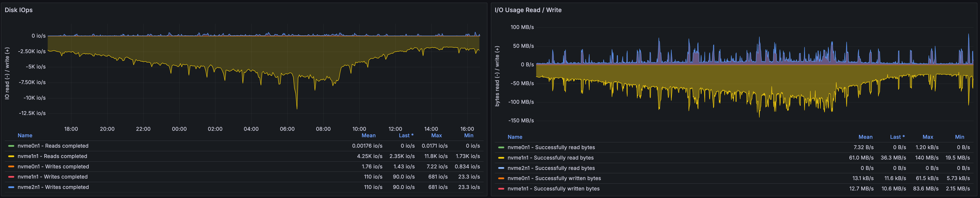980x198 pixels.
Task: Show only nvme2n1 - Writes completed series
Action: pyautogui.click(x=53, y=187)
